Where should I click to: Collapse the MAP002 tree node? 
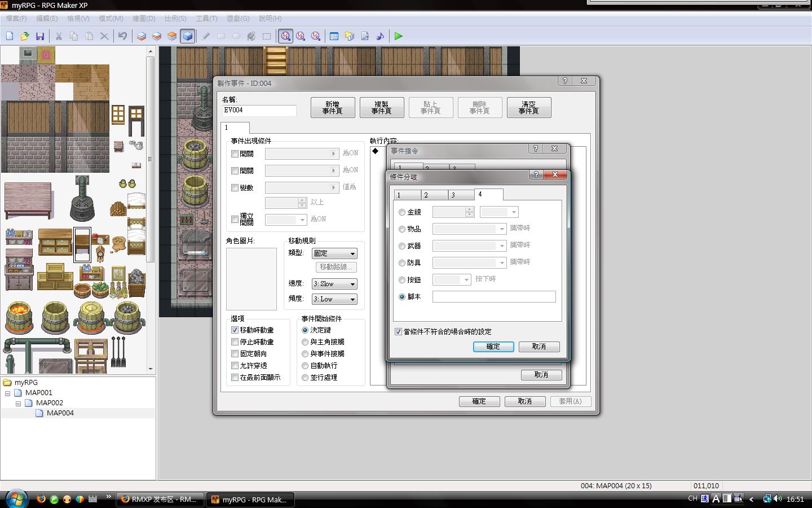[19, 404]
